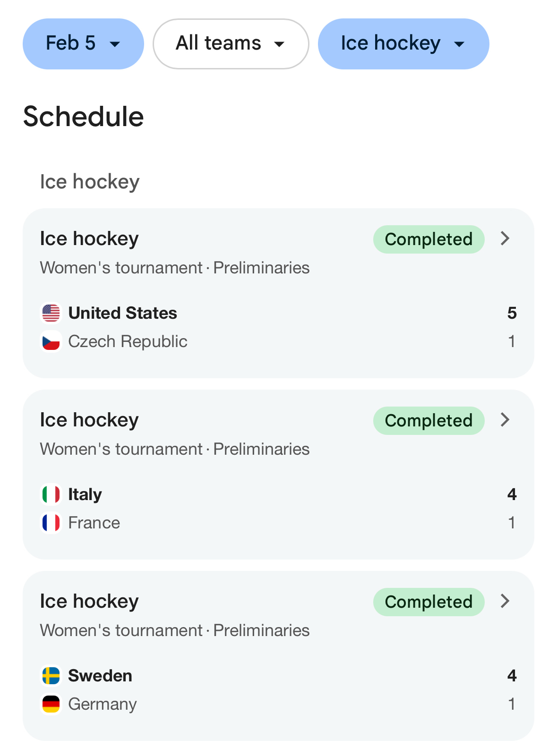
Task: Open the Ice hockey sport dropdown
Action: click(x=403, y=44)
